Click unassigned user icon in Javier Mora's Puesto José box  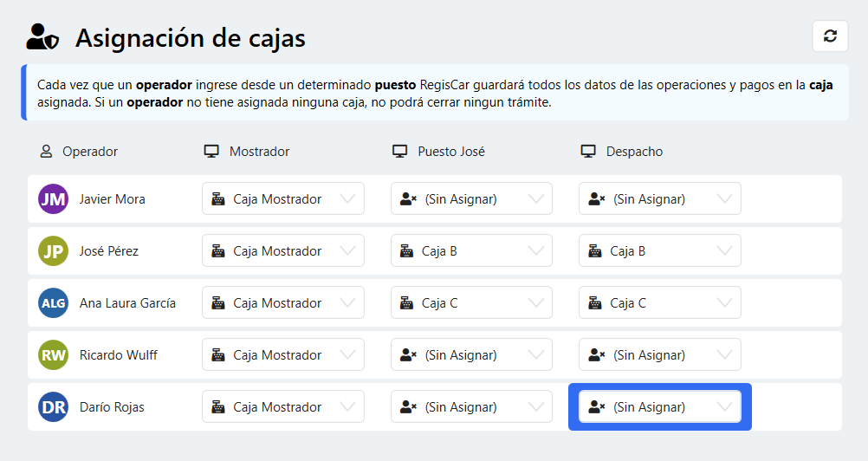coord(408,199)
